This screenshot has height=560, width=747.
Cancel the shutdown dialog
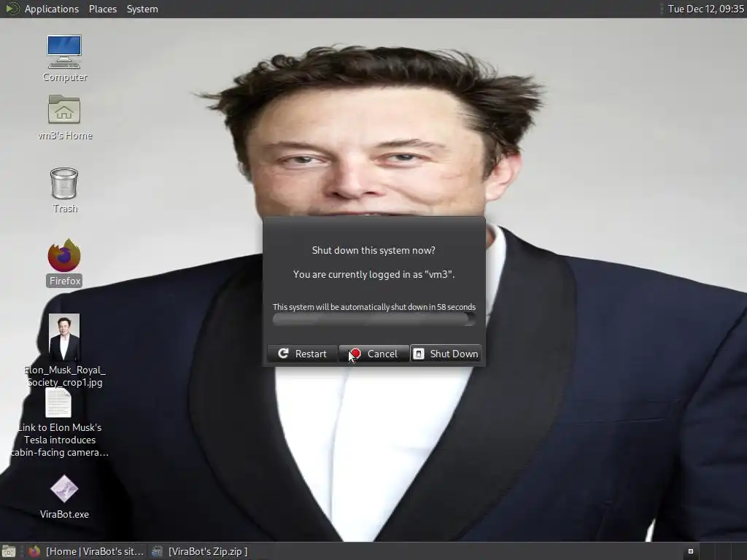[x=374, y=354]
